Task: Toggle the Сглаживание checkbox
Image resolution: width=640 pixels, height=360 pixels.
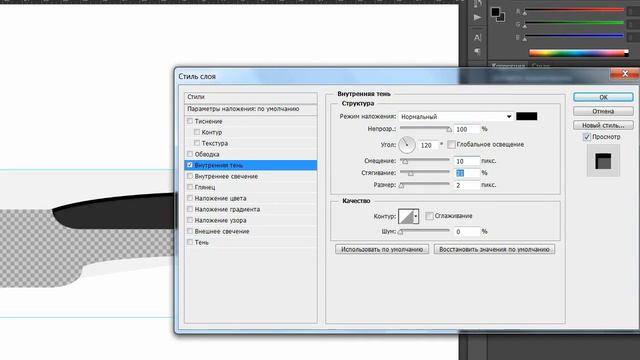Action: pos(429,216)
